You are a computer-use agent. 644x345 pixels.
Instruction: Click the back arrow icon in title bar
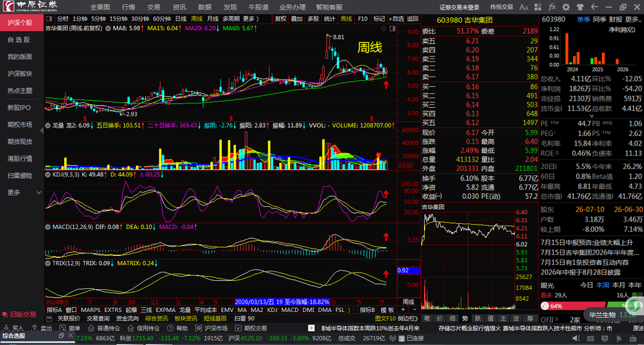[594, 7]
